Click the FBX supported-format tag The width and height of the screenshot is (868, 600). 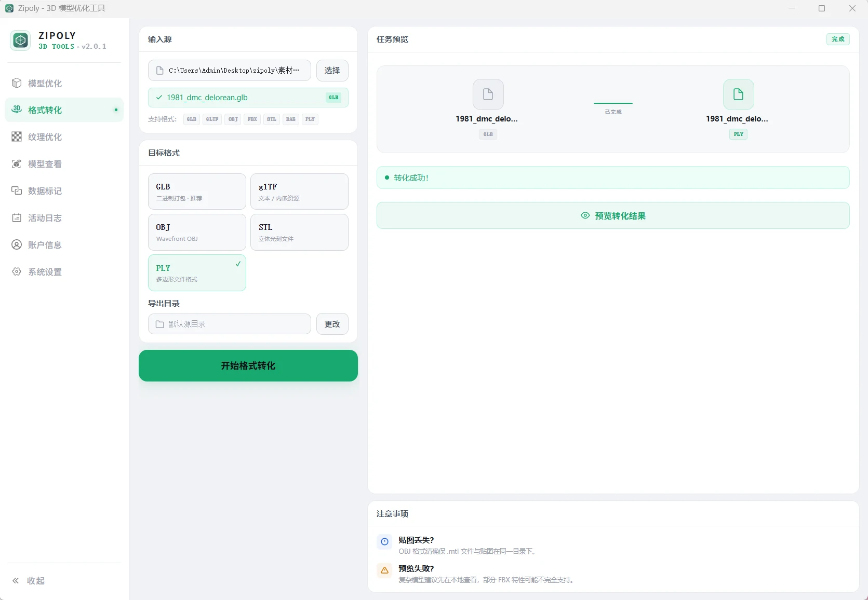click(252, 119)
